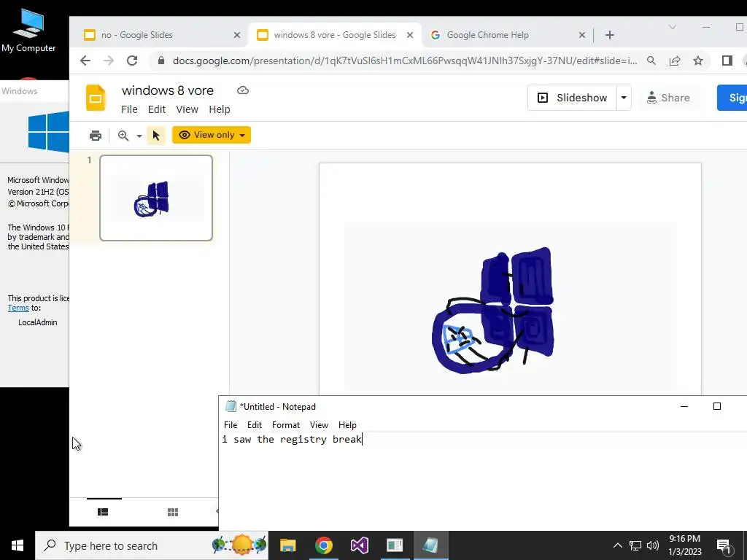Open a new Chrome tab
The image size is (747, 560).
(609, 35)
